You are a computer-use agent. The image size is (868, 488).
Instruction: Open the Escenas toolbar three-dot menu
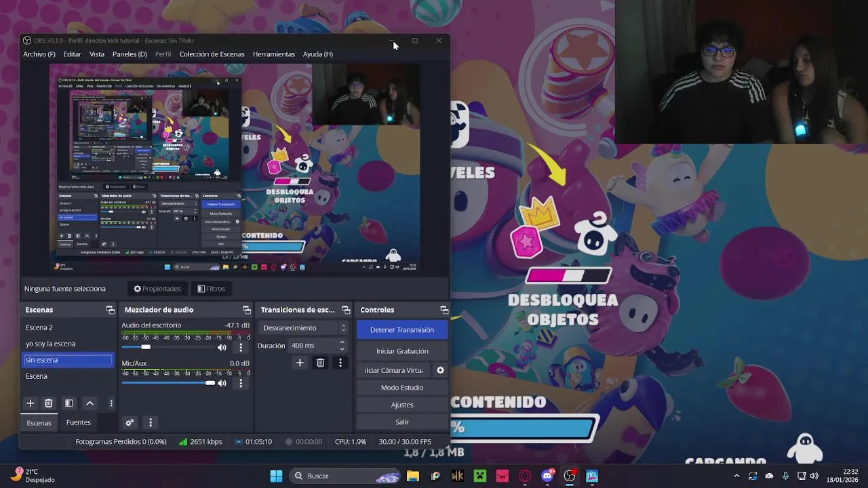click(x=111, y=403)
